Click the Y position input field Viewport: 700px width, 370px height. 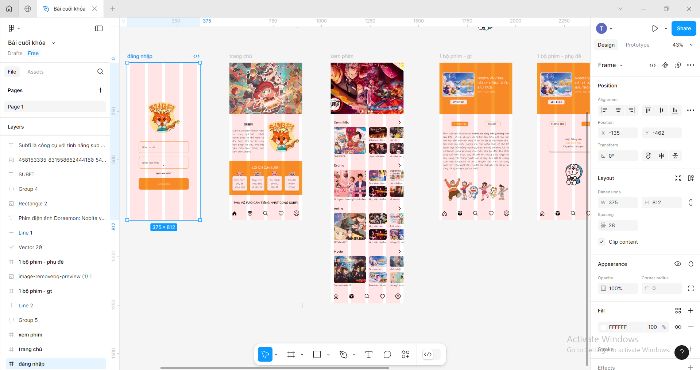[x=662, y=133]
